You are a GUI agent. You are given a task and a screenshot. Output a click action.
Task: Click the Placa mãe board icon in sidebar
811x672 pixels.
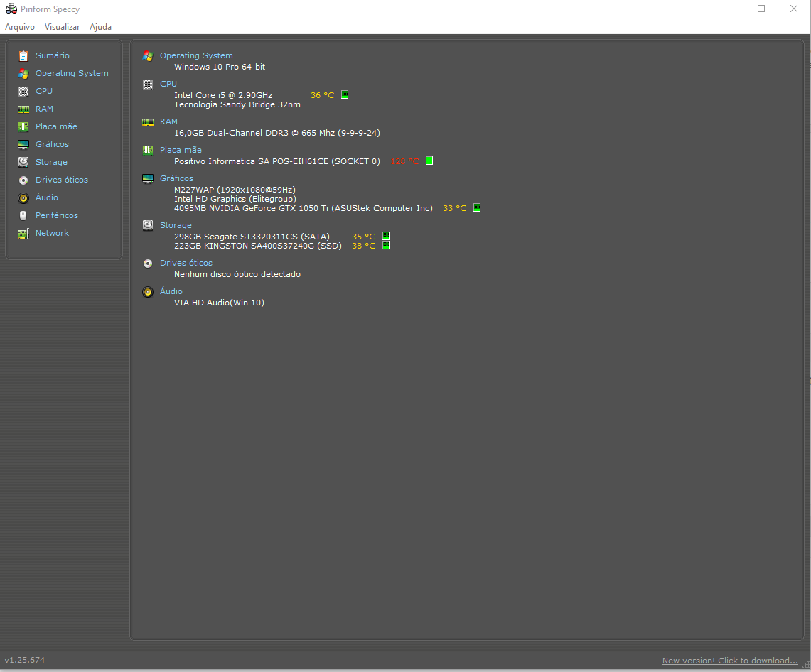(x=23, y=126)
